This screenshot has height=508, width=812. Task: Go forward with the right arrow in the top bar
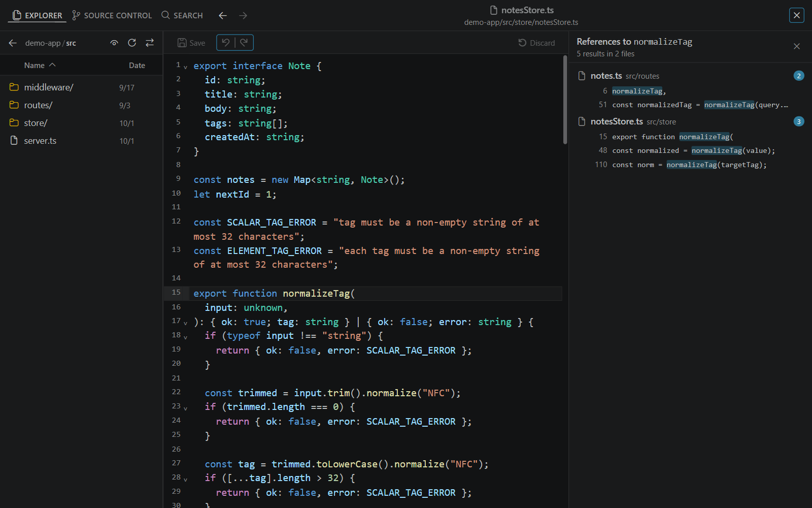[243, 15]
